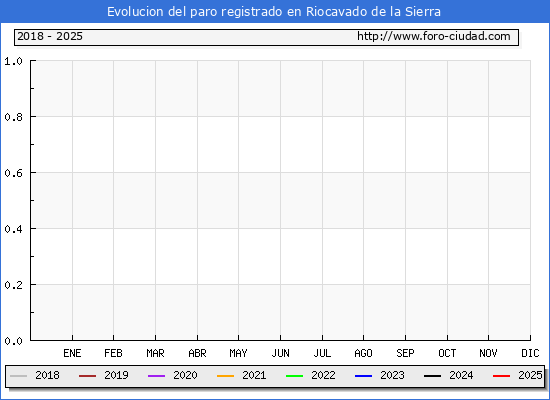Click the gray 2018 legend line swatch

pyautogui.click(x=19, y=376)
